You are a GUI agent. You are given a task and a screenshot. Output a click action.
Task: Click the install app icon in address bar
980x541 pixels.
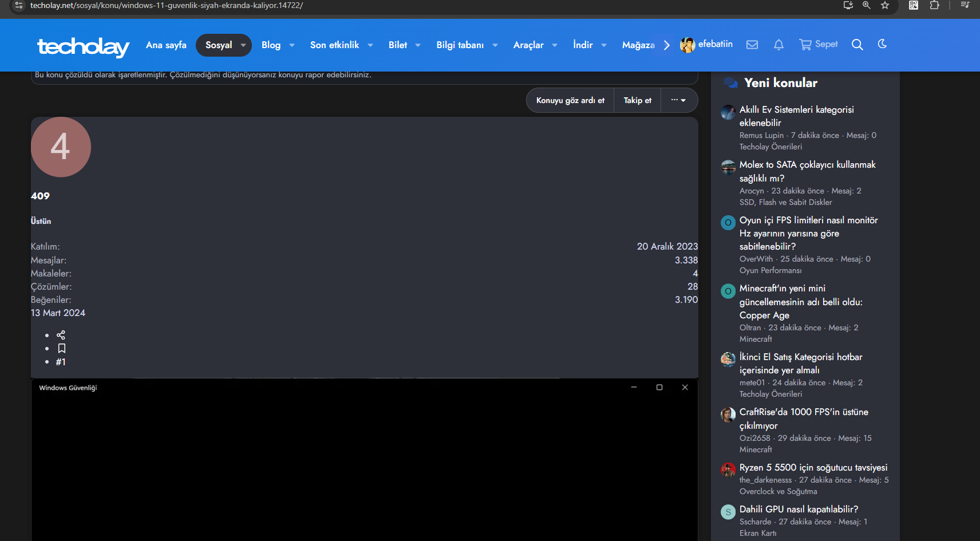point(848,5)
